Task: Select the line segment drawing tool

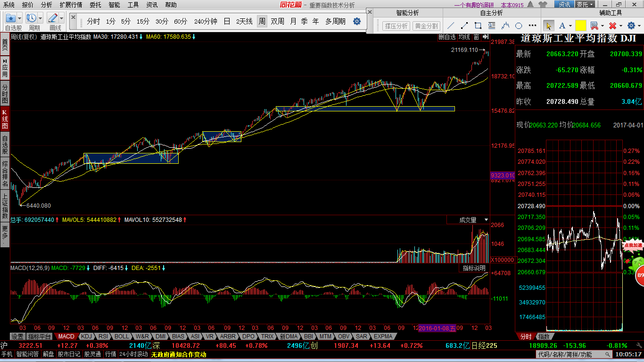Action: point(465,25)
